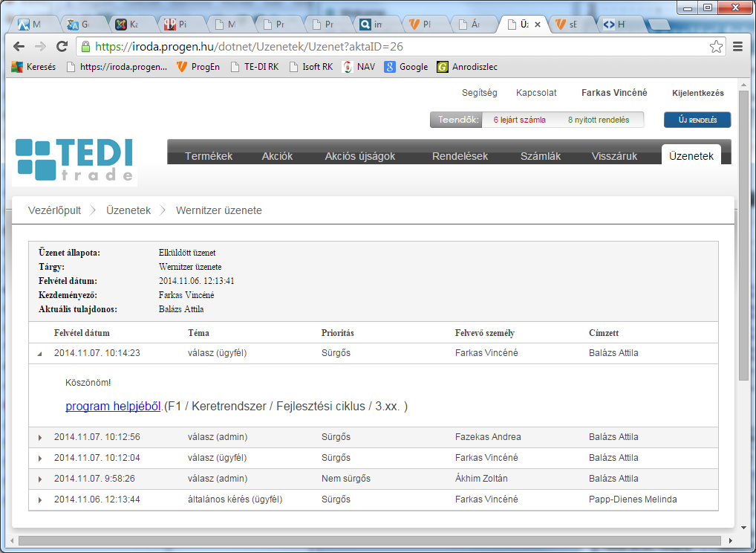Viewport: 756px width, 553px height.
Task: Select the Papp-Dienes Melinda recipient cell
Action: click(633, 499)
